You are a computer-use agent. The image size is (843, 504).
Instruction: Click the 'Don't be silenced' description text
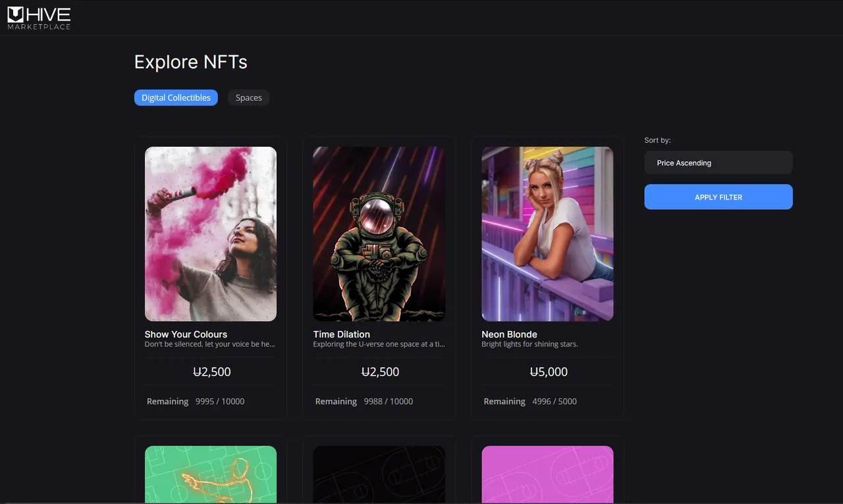[x=210, y=344]
